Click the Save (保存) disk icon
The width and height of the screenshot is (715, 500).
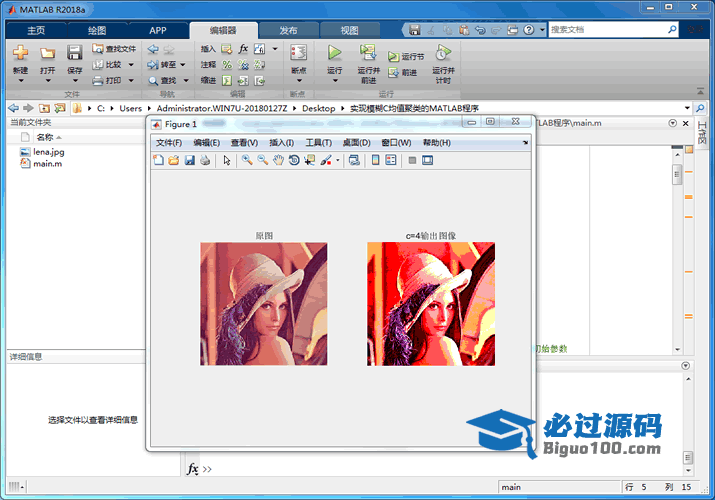pyautogui.click(x=75, y=53)
